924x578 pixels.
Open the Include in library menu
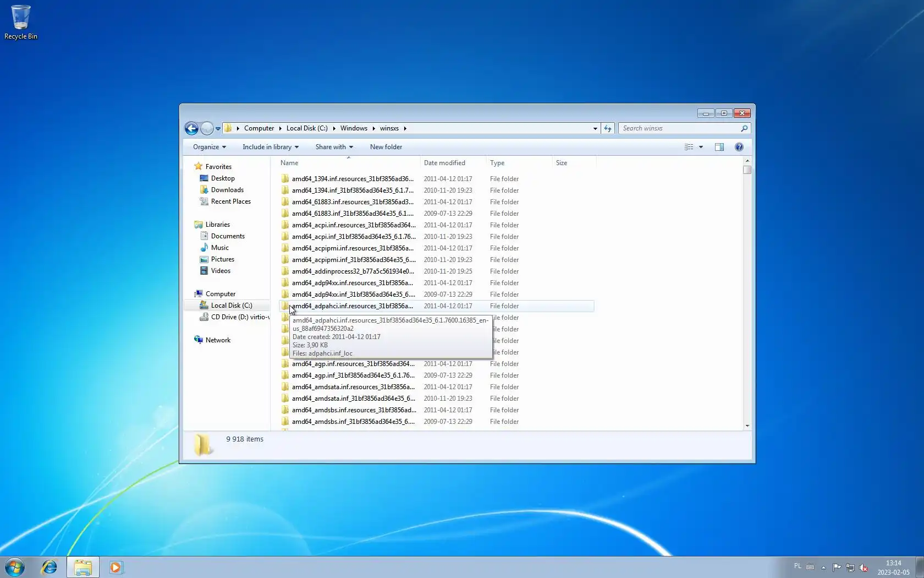click(x=271, y=147)
